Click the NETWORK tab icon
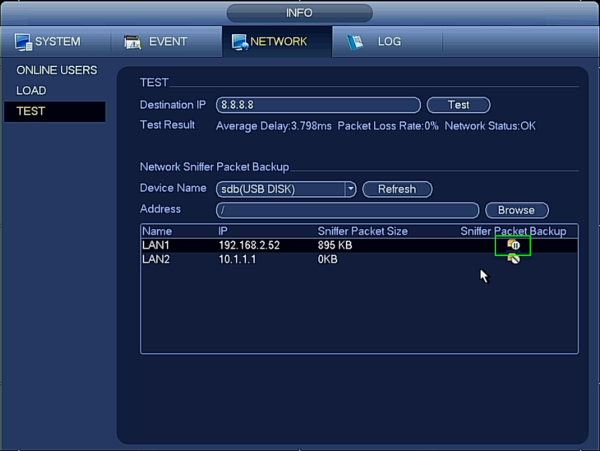 tap(240, 42)
